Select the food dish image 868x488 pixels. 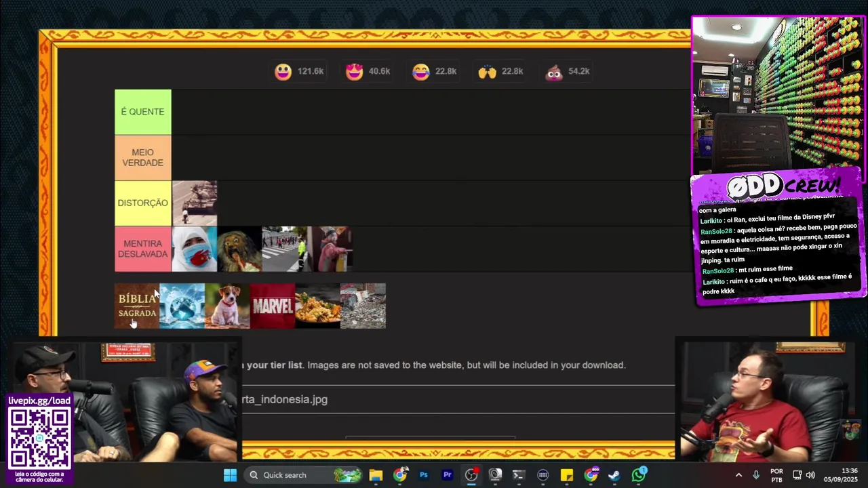pos(317,306)
